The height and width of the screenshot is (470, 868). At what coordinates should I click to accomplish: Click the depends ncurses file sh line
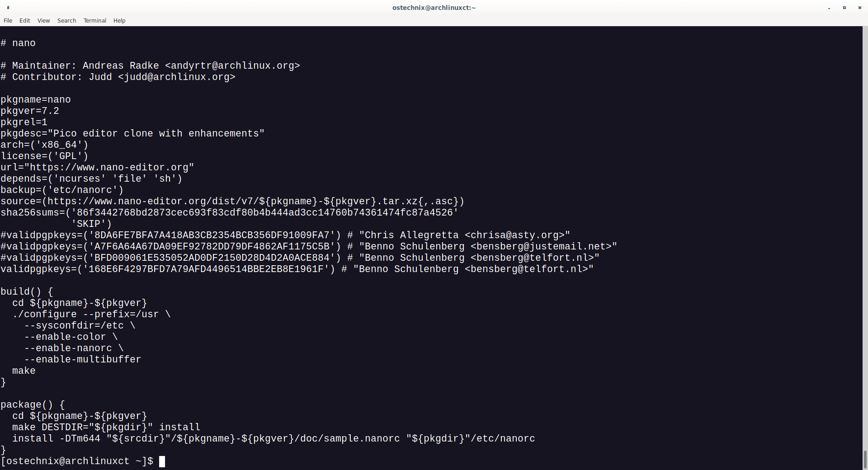pyautogui.click(x=91, y=179)
